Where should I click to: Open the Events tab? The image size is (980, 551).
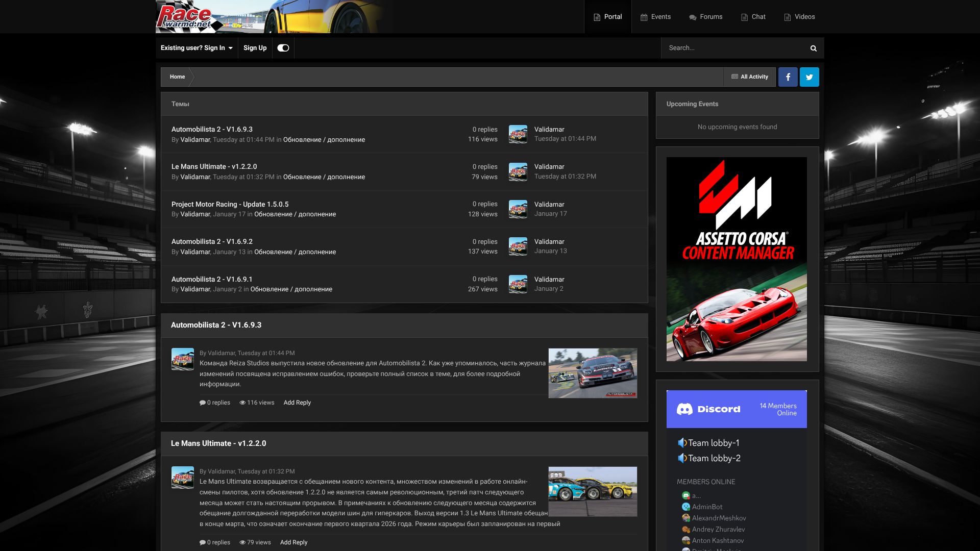pos(655,17)
